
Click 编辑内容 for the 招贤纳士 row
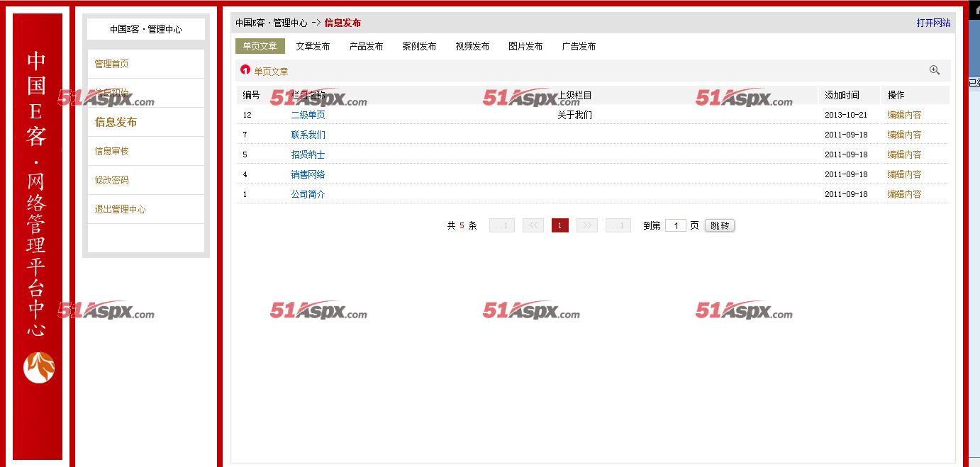904,154
